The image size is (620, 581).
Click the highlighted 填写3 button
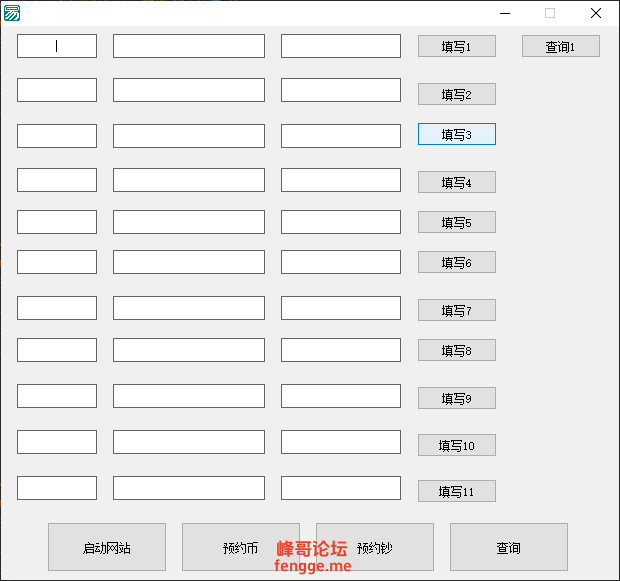[x=457, y=134]
